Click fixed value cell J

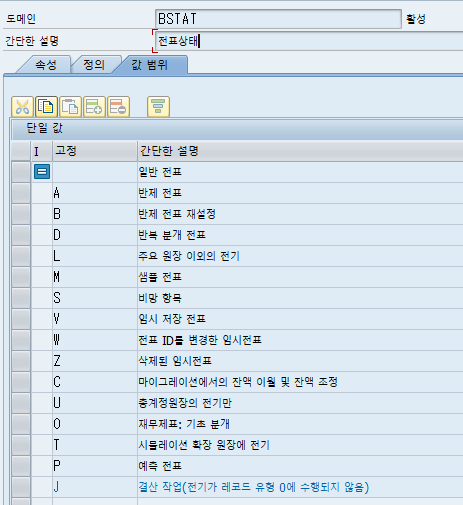pyautogui.click(x=95, y=487)
